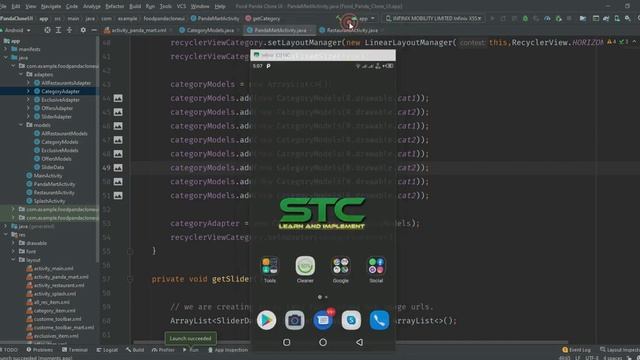This screenshot has width=640, height=360.
Task: Click the project panel vertical scrollbar
Action: click(98, 149)
